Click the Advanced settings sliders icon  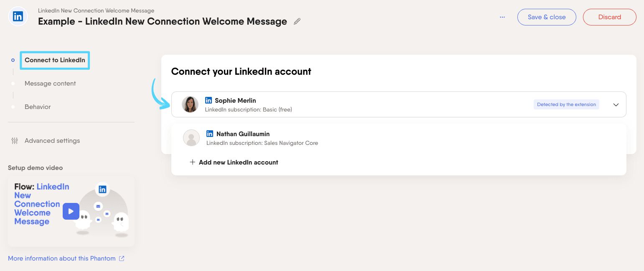coord(15,141)
